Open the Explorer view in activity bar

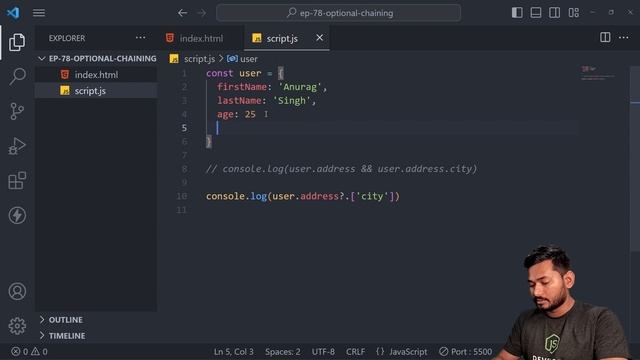pos(17,42)
